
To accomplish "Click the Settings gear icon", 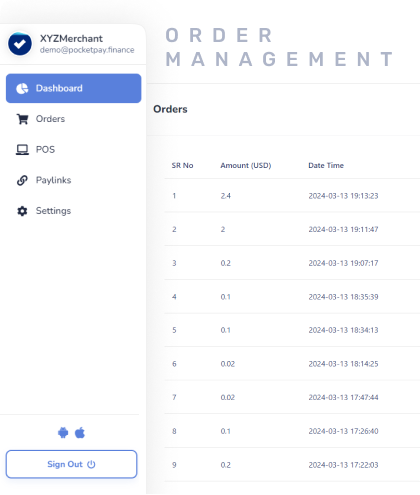I will coord(22,211).
